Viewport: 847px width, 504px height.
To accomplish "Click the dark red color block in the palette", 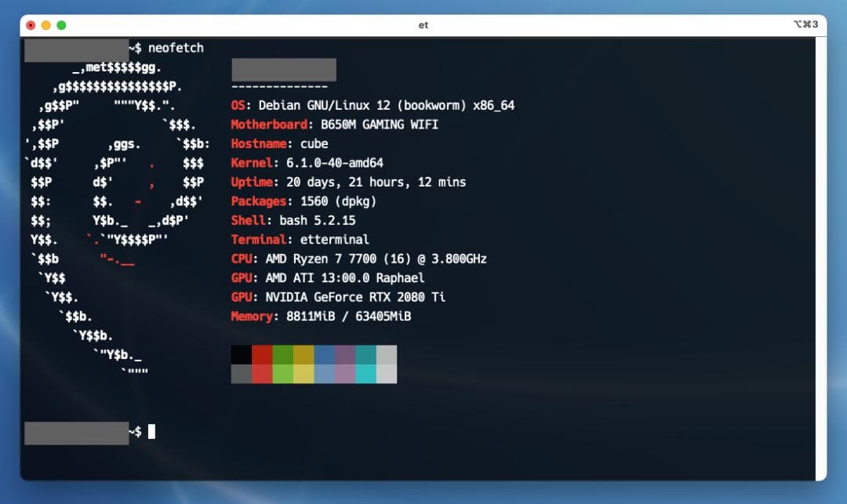I will (x=262, y=355).
